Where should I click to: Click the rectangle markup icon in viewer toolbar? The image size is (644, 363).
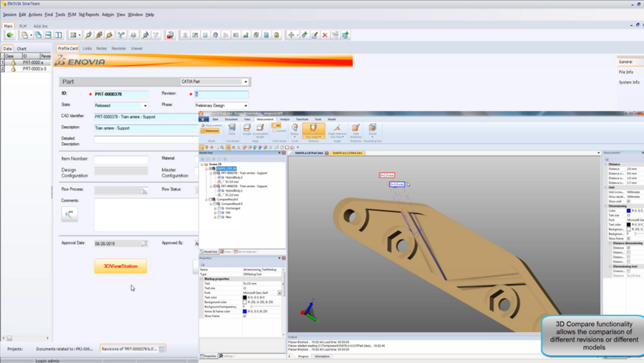pos(287,147)
